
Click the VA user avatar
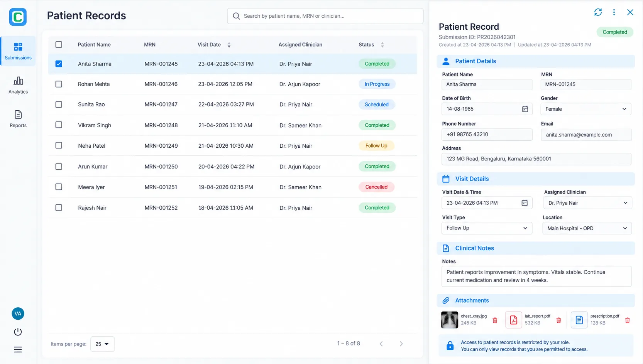coord(18,313)
